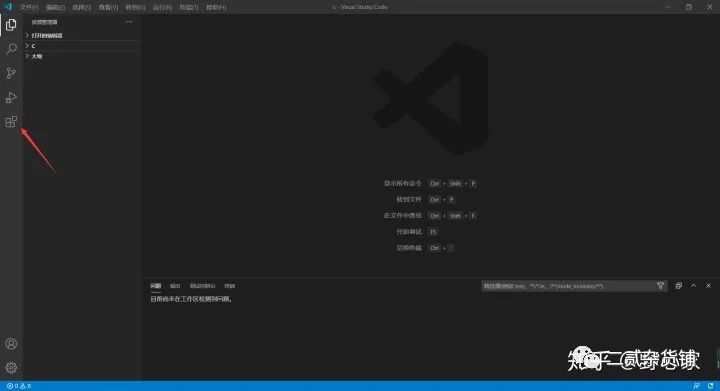Open the Source Control view
720x391 pixels.
click(11, 73)
